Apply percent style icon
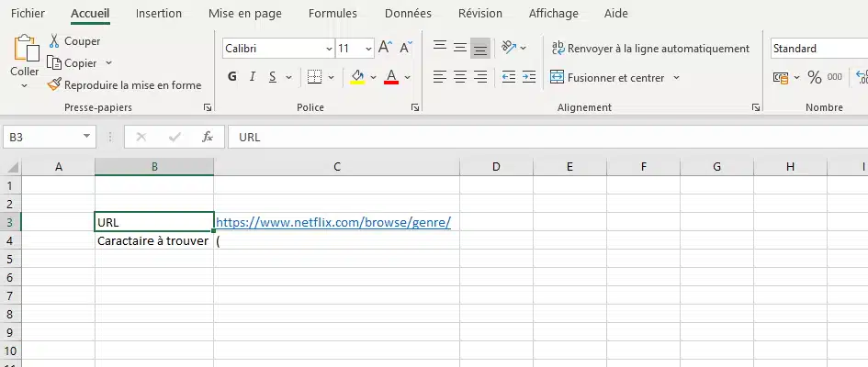 tap(815, 77)
